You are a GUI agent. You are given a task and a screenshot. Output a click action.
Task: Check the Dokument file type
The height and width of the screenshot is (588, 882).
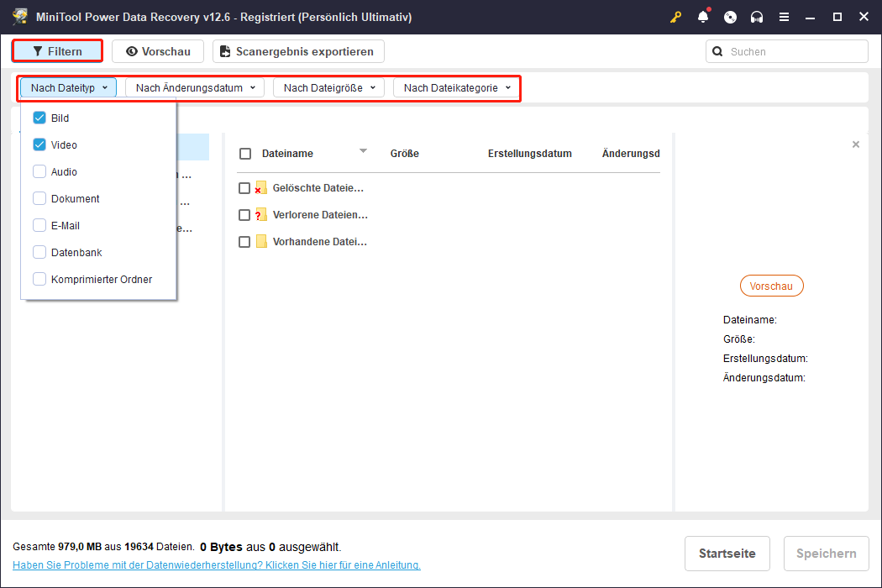tap(39, 198)
